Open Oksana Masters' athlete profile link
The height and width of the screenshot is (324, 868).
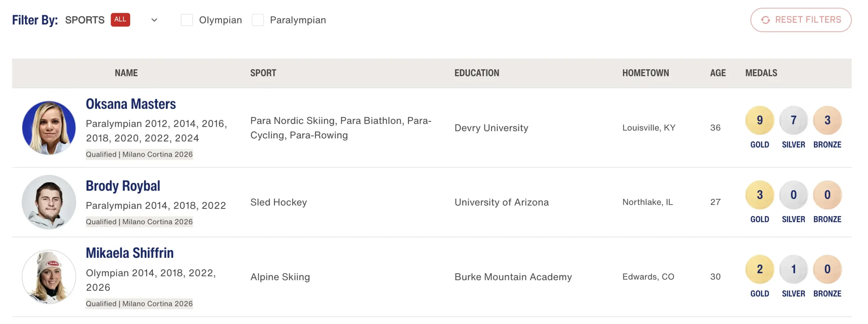click(x=131, y=104)
